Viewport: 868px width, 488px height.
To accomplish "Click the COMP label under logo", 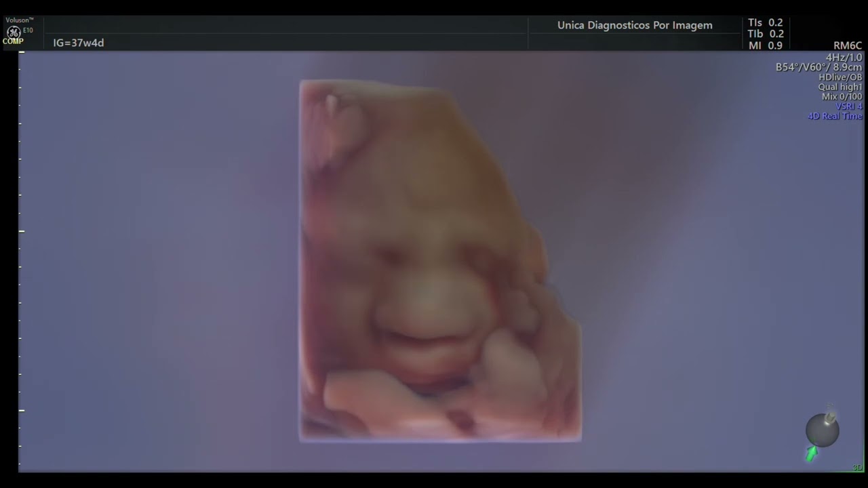I will tap(13, 41).
